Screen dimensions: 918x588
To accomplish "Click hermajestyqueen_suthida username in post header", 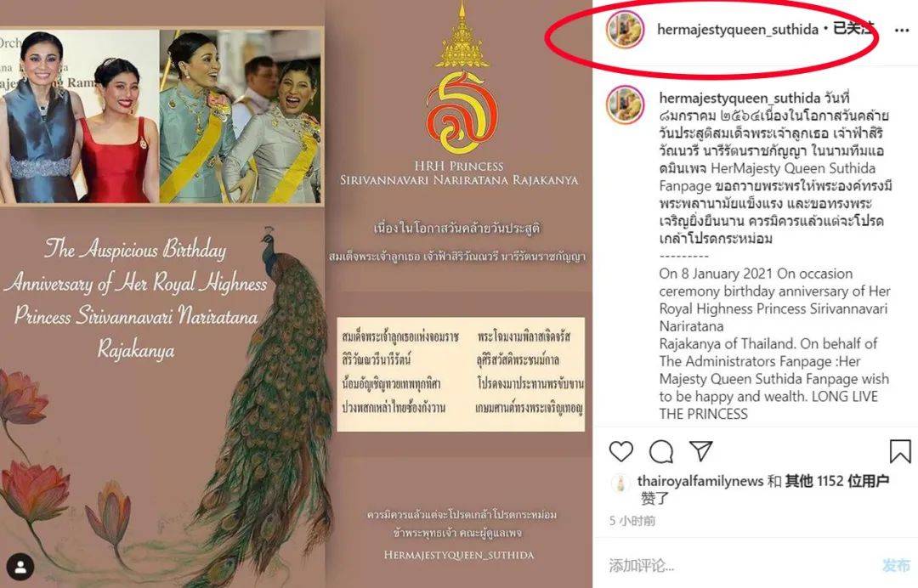I will (x=738, y=29).
